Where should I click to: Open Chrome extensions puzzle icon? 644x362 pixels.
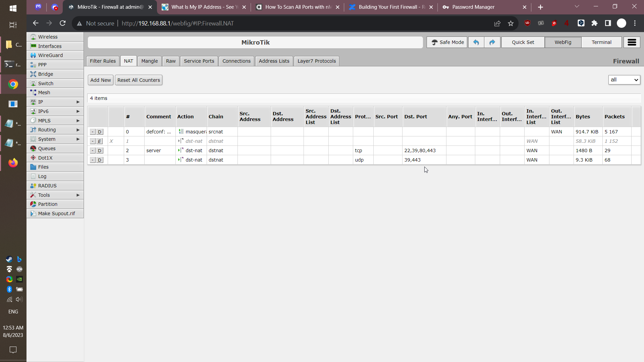tap(594, 23)
